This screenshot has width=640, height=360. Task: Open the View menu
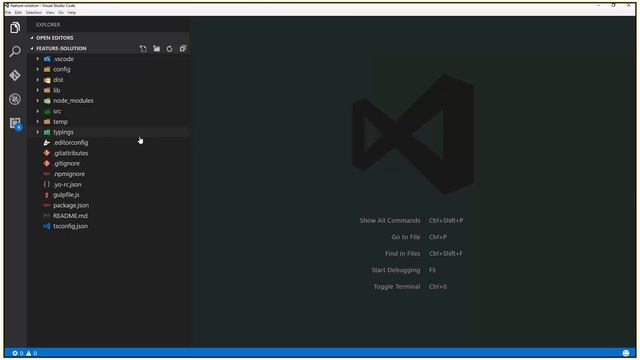pos(50,13)
